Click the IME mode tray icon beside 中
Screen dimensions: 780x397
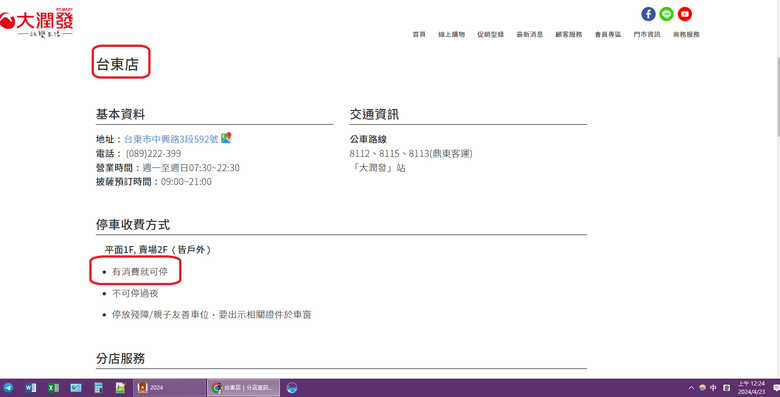point(726,388)
